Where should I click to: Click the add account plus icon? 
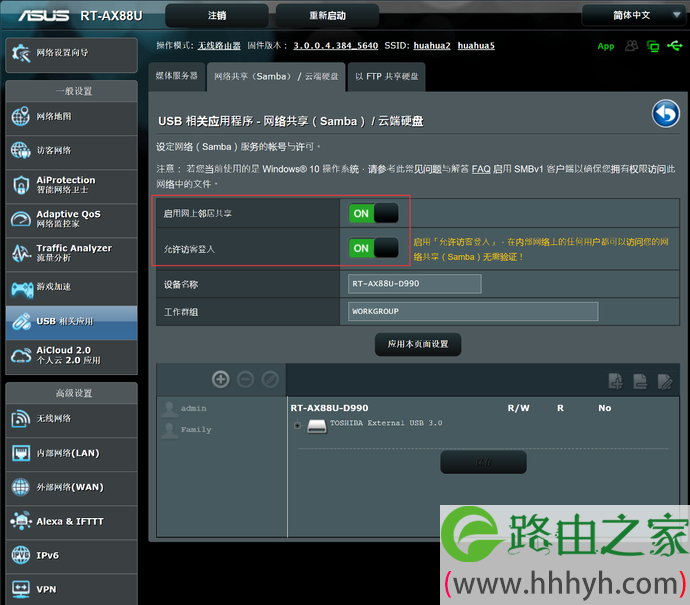(x=220, y=379)
